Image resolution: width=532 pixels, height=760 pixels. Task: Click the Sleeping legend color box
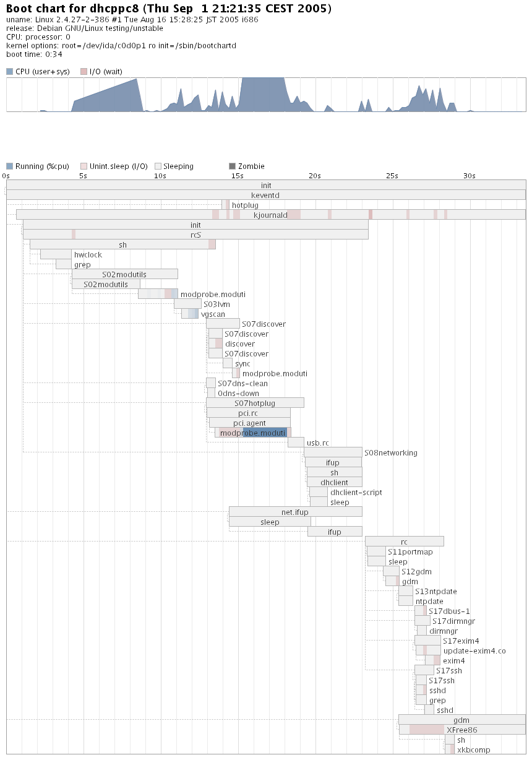pyautogui.click(x=158, y=166)
